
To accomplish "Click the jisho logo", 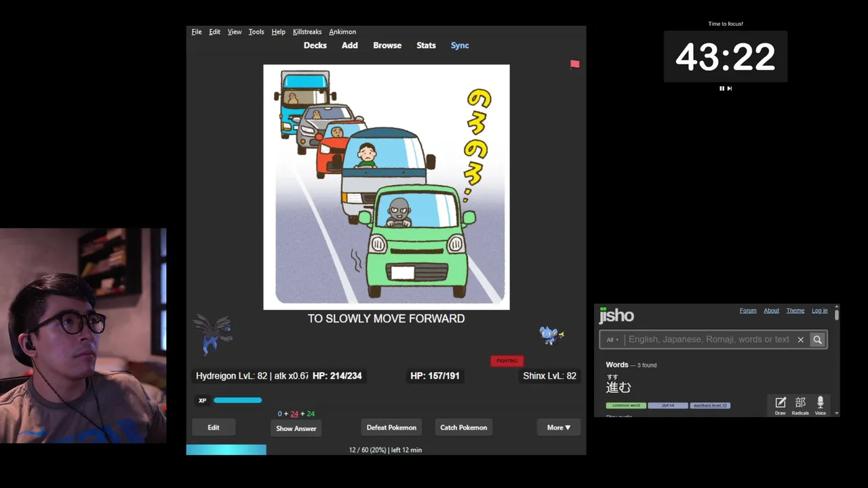I will [x=616, y=316].
